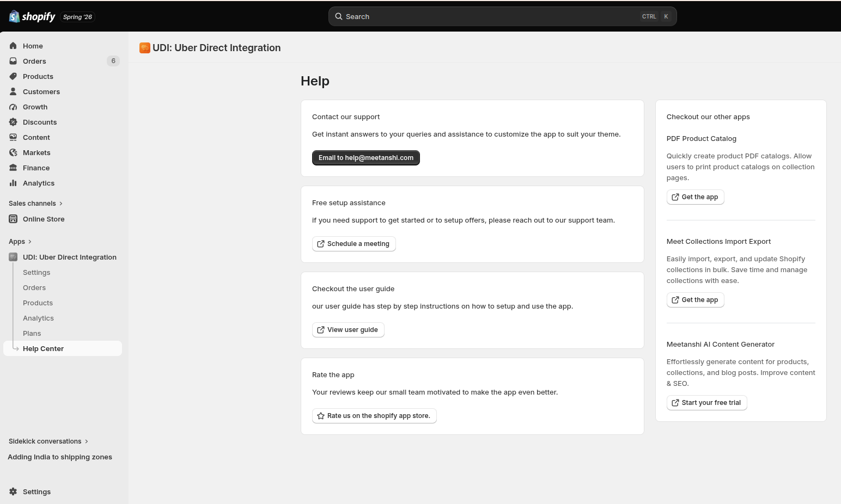This screenshot has width=841, height=504.
Task: Go to Customers page
Action: (x=63, y=91)
